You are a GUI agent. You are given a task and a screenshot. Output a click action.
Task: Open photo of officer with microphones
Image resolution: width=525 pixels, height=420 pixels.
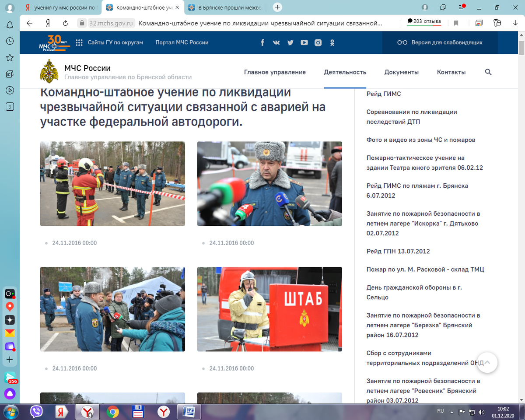click(269, 184)
